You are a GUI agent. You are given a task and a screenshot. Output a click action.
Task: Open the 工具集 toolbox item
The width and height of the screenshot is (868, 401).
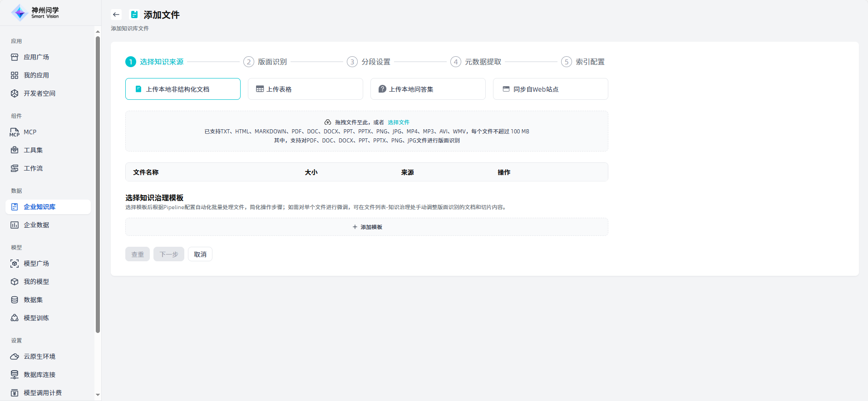(33, 150)
